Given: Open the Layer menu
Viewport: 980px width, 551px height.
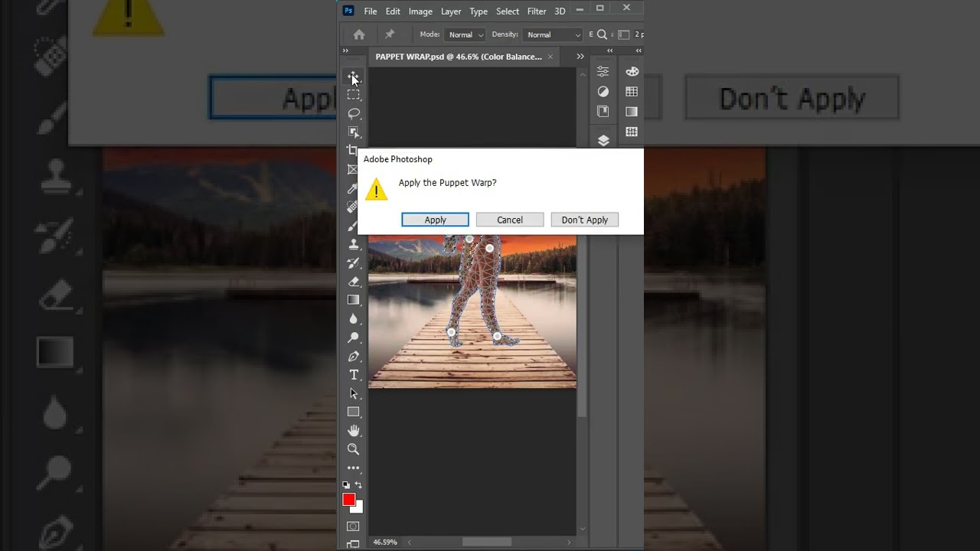Looking at the screenshot, I should pos(451,11).
